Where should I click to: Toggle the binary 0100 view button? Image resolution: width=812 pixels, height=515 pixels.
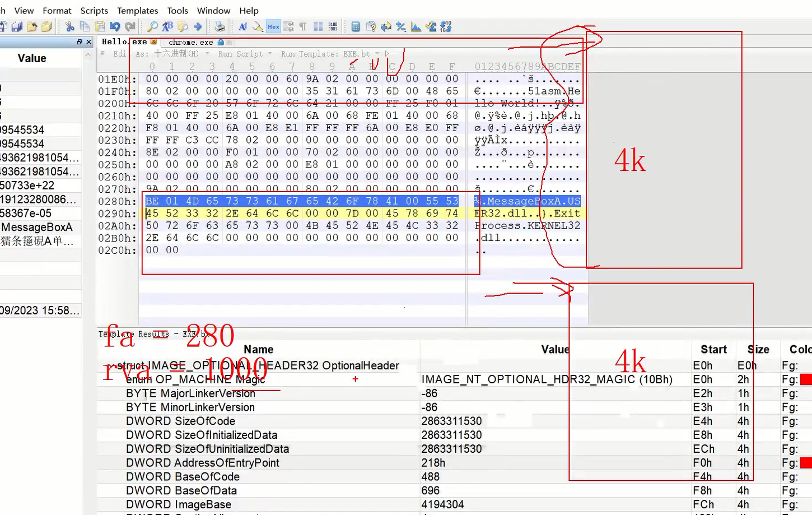pos(333,26)
